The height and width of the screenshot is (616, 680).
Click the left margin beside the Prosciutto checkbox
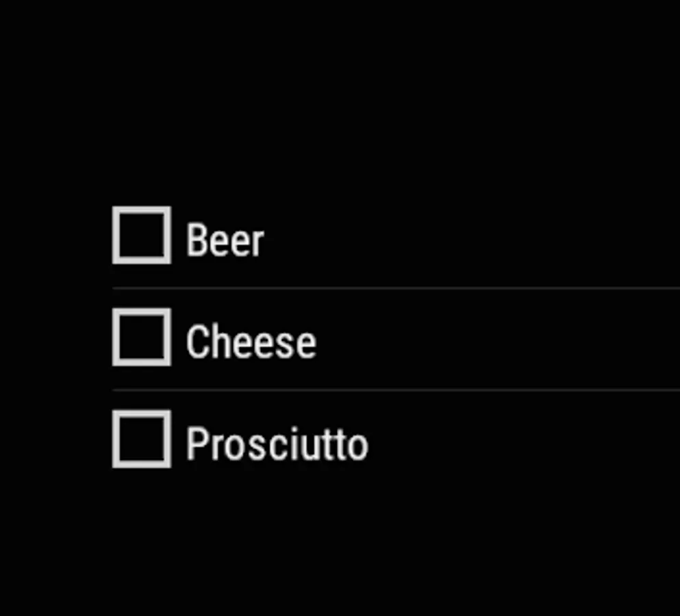(x=55, y=439)
